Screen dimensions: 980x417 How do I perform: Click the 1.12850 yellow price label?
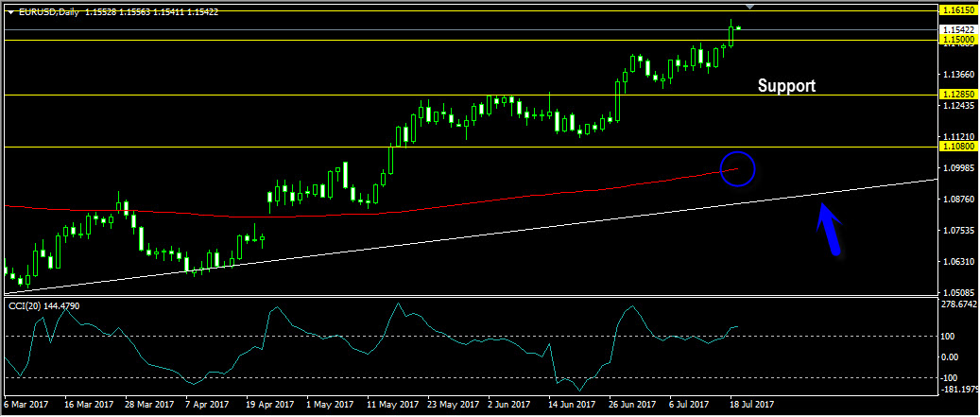click(x=959, y=95)
